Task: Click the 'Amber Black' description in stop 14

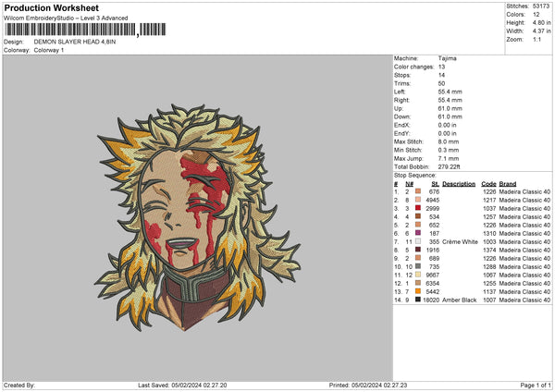Action: pos(460,300)
